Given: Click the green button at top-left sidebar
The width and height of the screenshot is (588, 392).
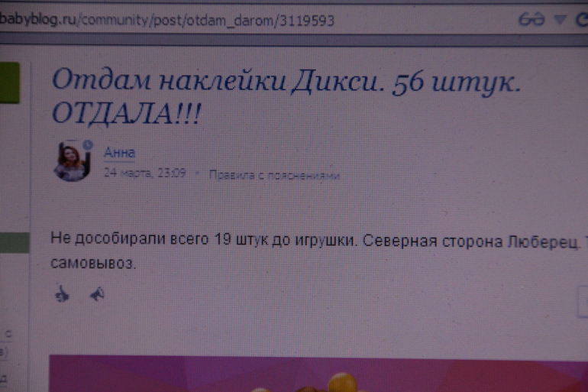Looking at the screenshot, I should tap(9, 83).
